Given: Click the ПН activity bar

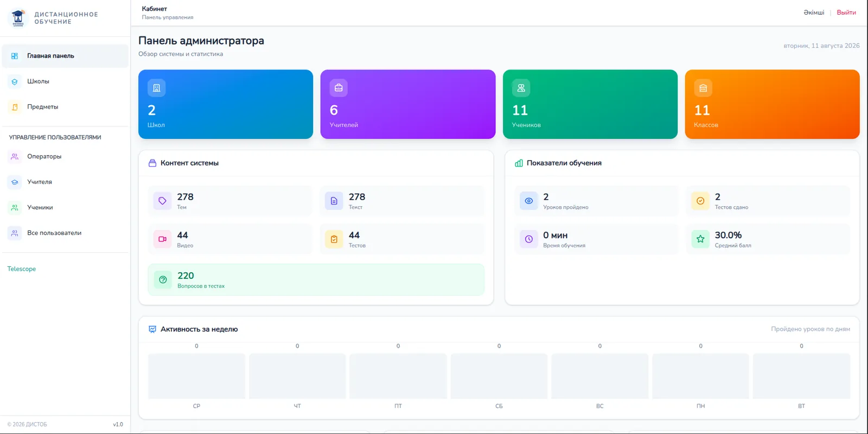Looking at the screenshot, I should coord(701,376).
